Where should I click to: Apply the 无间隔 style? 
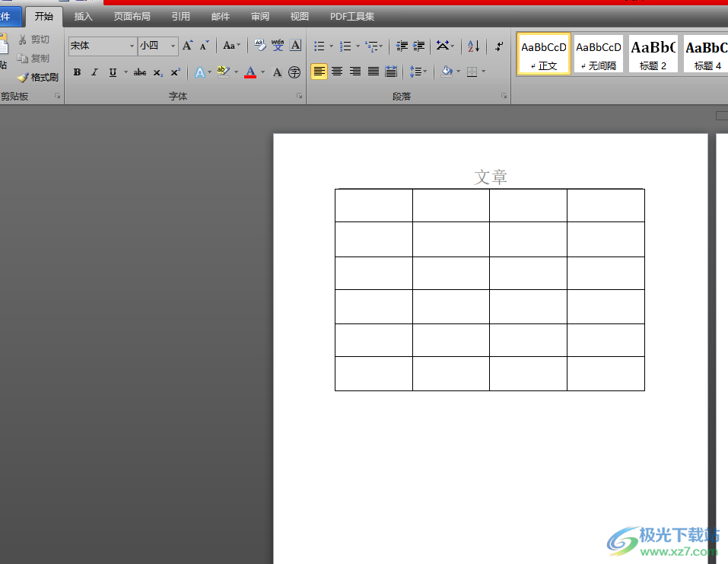[599, 54]
